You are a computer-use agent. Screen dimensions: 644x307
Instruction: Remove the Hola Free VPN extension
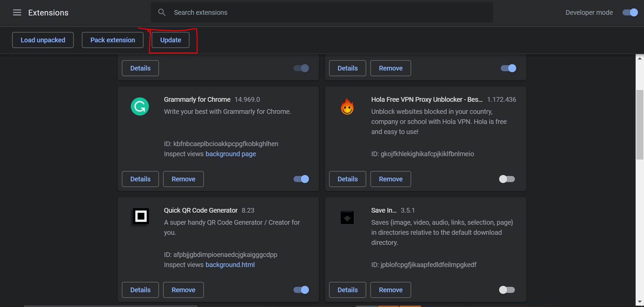pyautogui.click(x=390, y=179)
